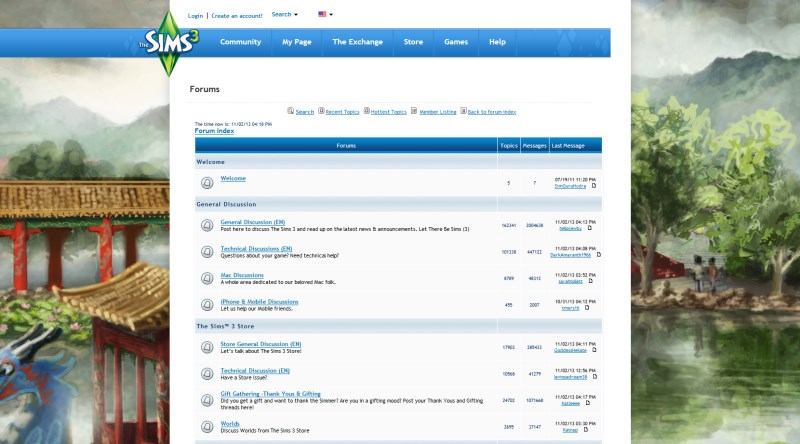This screenshot has width=800, height=444.
Task: Open the Member Listing link
Action: point(438,112)
